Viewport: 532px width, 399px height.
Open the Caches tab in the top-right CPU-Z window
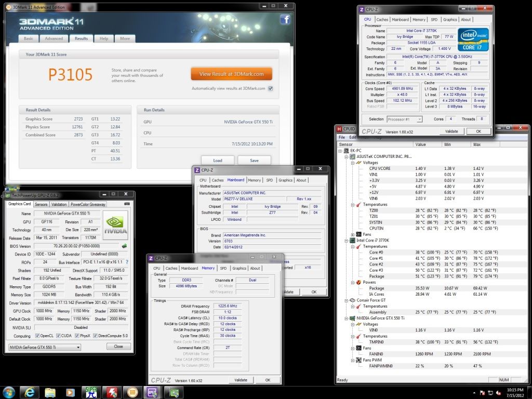click(x=382, y=20)
